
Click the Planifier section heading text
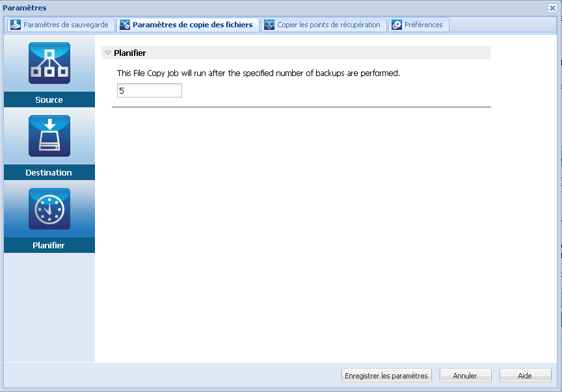coord(129,53)
